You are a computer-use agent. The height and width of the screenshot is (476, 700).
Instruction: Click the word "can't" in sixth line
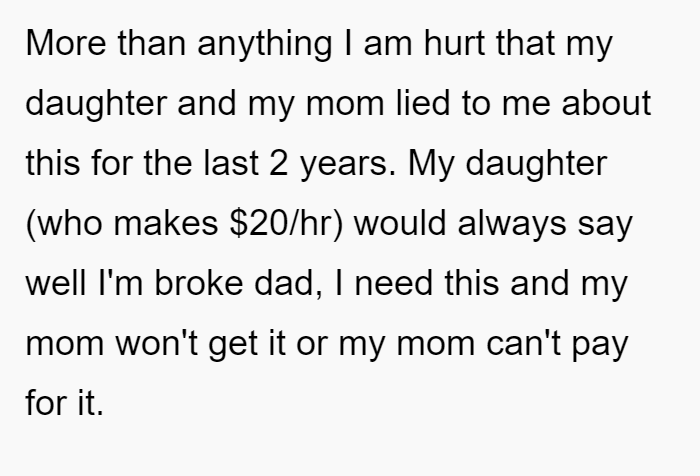[x=524, y=342]
